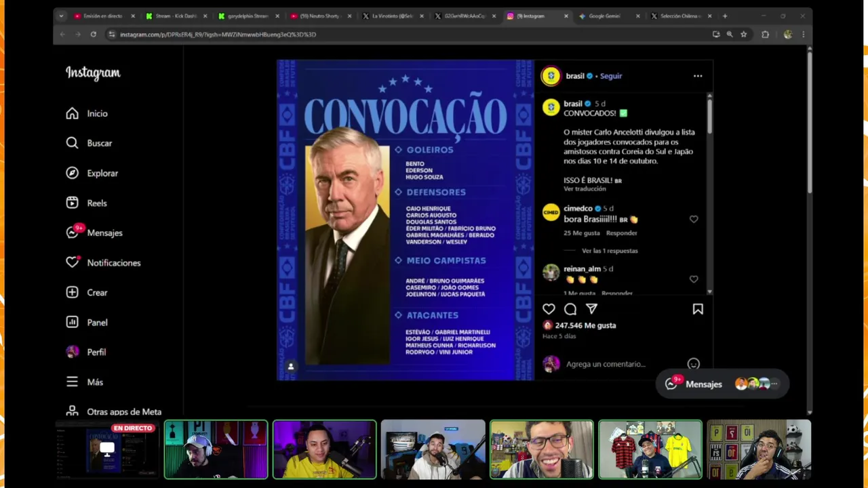This screenshot has height=488, width=868.
Task: Select the webcam with yellow-shirt streamer
Action: pos(324,449)
